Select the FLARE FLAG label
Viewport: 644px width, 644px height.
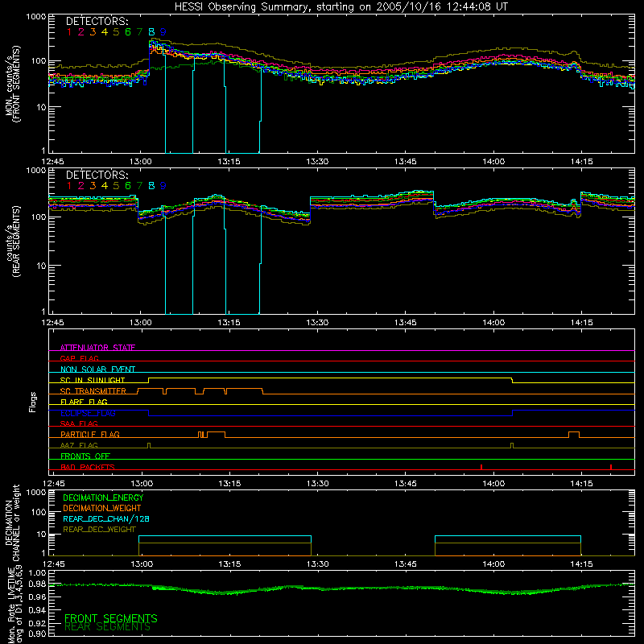point(84,402)
